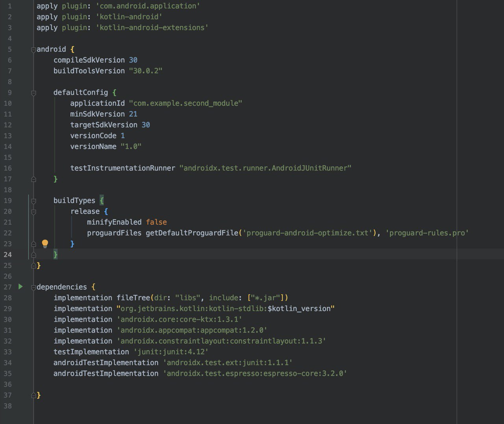
Task: Click the versionCode keyword
Action: [93, 136]
